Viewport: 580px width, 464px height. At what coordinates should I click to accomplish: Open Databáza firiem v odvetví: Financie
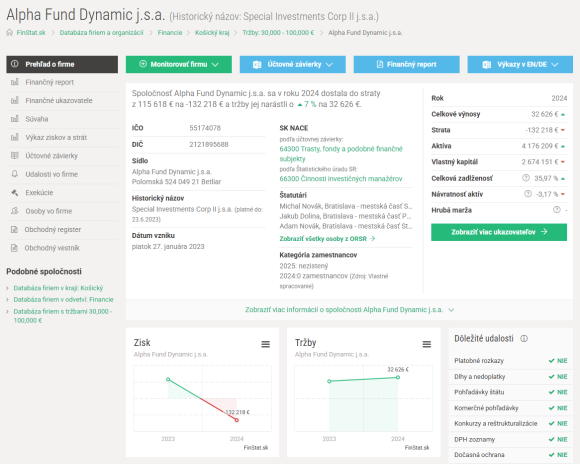(x=63, y=299)
